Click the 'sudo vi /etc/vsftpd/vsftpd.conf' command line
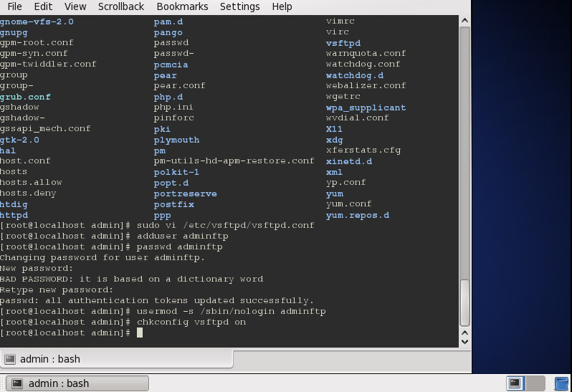The height and width of the screenshot is (392, 572). 226,225
